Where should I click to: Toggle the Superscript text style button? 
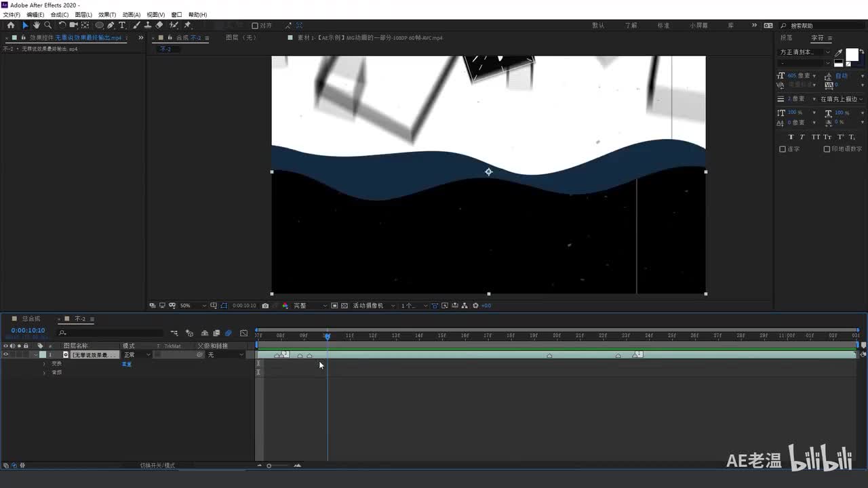tap(841, 137)
